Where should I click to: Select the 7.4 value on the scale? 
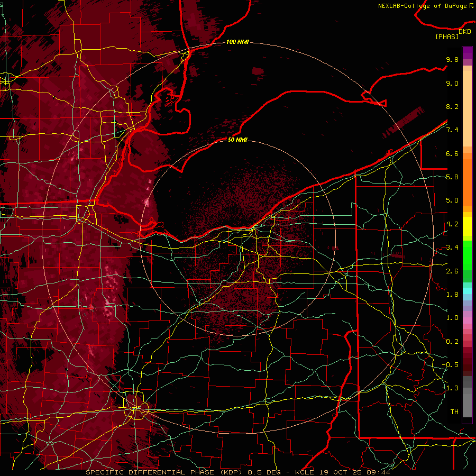pyautogui.click(x=452, y=130)
